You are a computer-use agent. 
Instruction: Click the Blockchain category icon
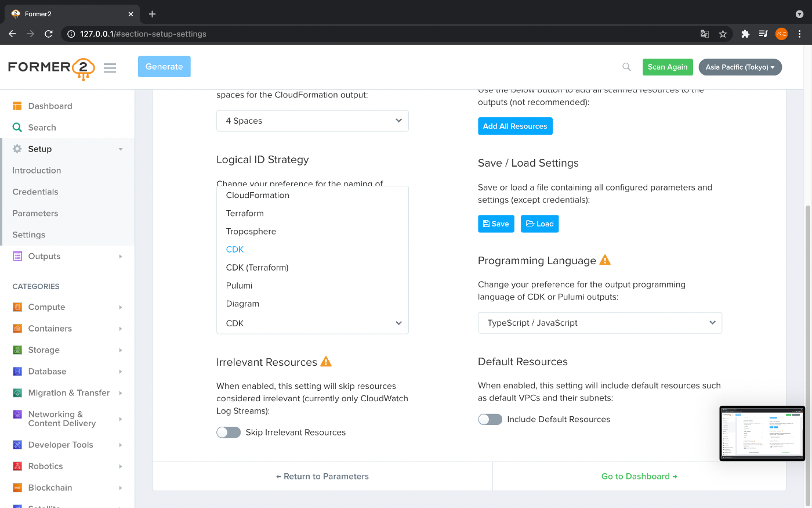click(x=17, y=488)
